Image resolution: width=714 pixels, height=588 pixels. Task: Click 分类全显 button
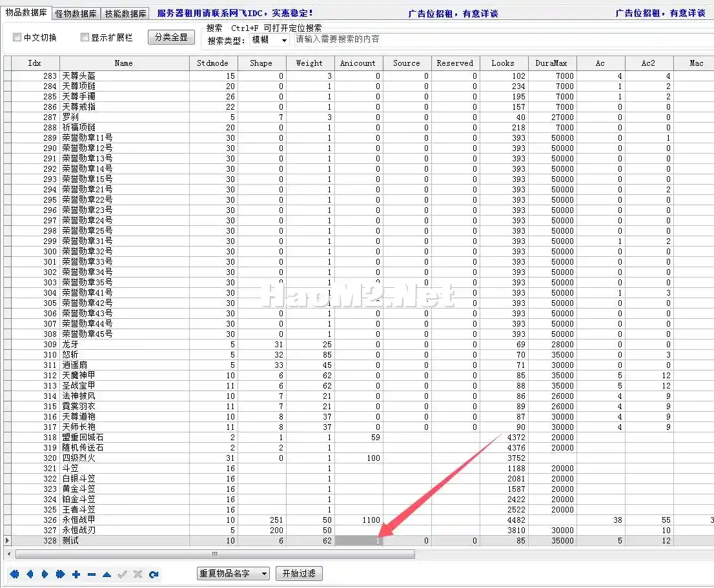click(x=171, y=37)
